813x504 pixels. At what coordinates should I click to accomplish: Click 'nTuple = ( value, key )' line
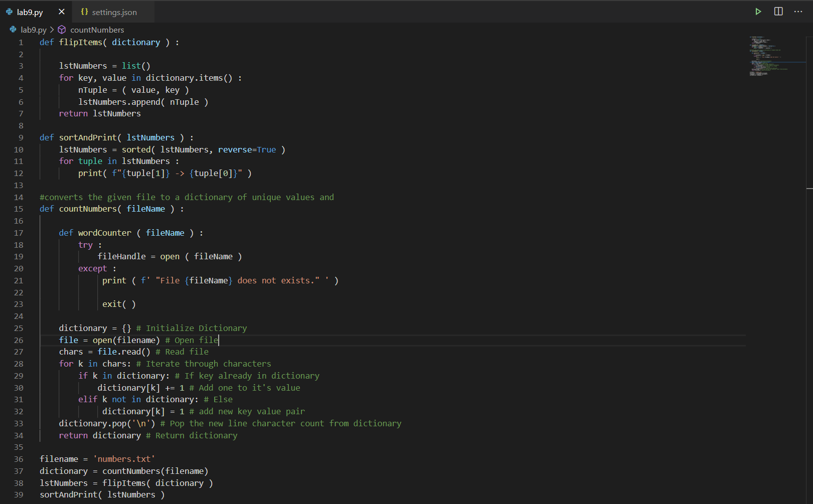point(134,90)
